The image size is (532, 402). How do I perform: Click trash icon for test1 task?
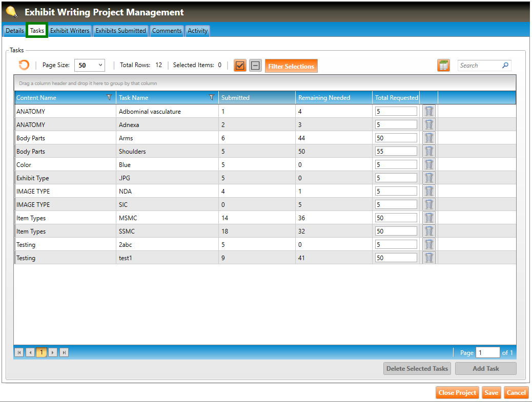429,258
